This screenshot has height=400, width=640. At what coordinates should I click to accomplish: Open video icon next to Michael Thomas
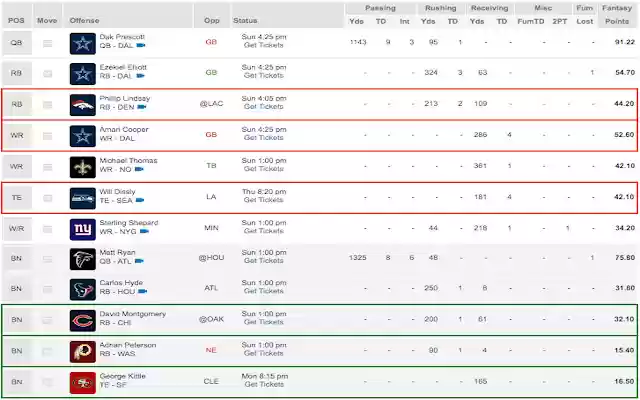coord(139,169)
